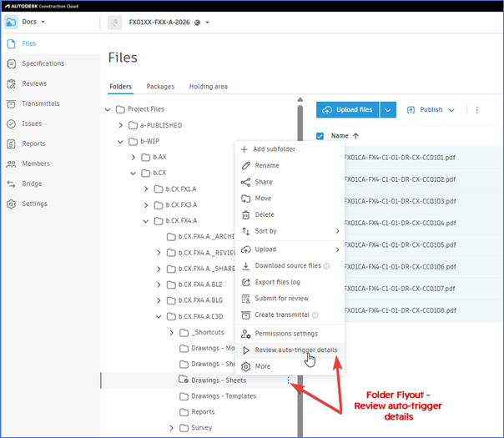Screen dimensions: 504x438
Task: Expand the b.CX.FX4.A.BLG folder
Action: 159,300
